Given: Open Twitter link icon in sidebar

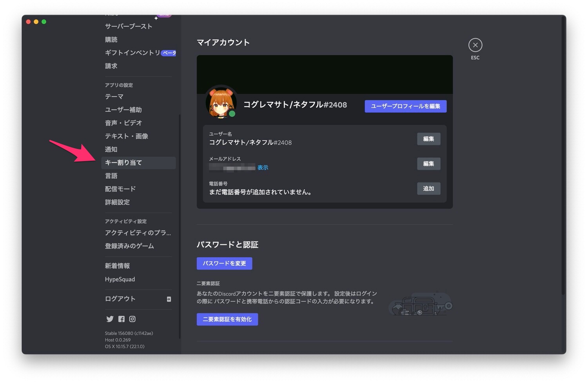Looking at the screenshot, I should click(110, 319).
